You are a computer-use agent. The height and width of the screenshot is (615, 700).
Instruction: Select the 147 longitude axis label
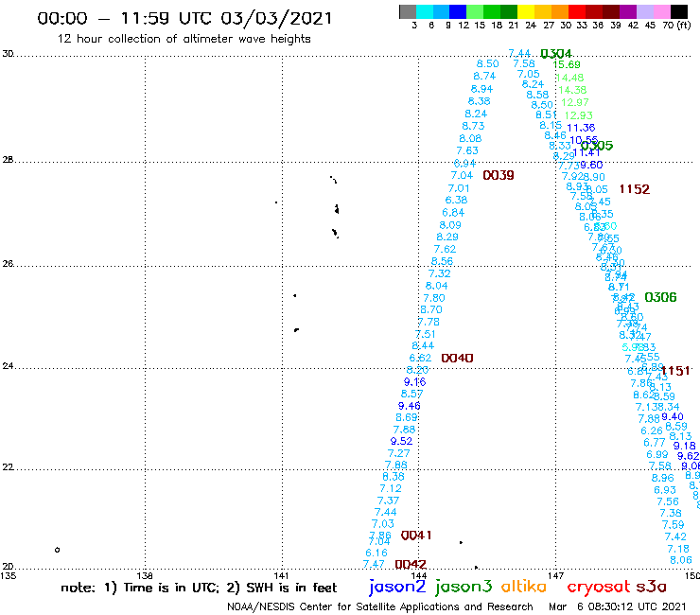[556, 575]
